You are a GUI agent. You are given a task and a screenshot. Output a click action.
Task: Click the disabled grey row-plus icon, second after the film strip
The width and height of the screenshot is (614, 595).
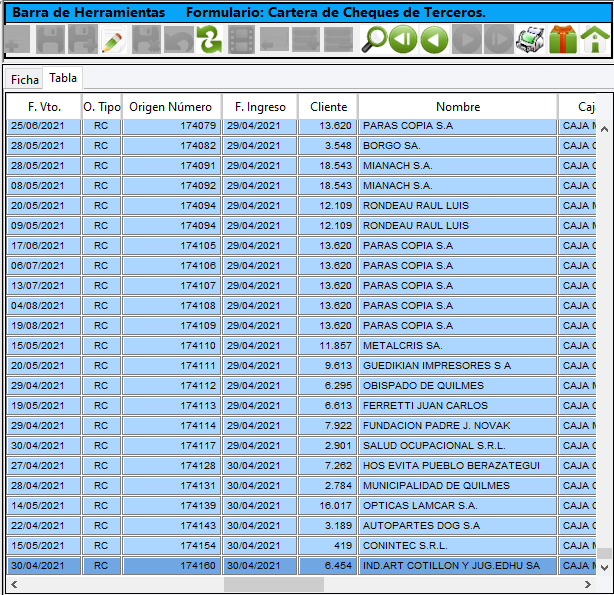[306, 39]
